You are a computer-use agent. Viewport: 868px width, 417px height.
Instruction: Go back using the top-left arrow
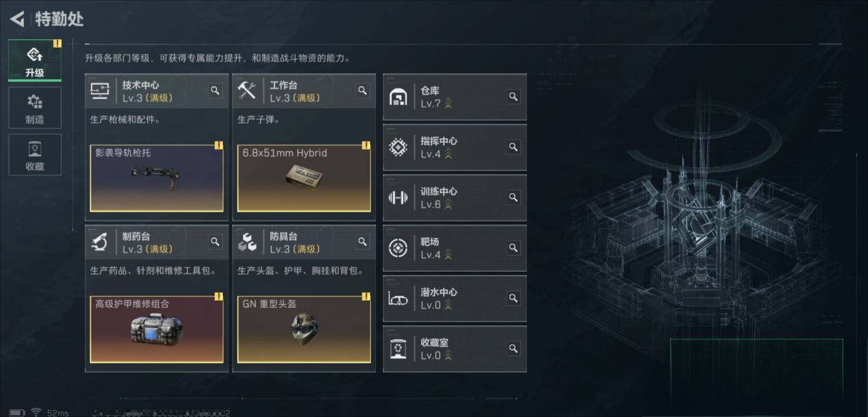(17, 19)
